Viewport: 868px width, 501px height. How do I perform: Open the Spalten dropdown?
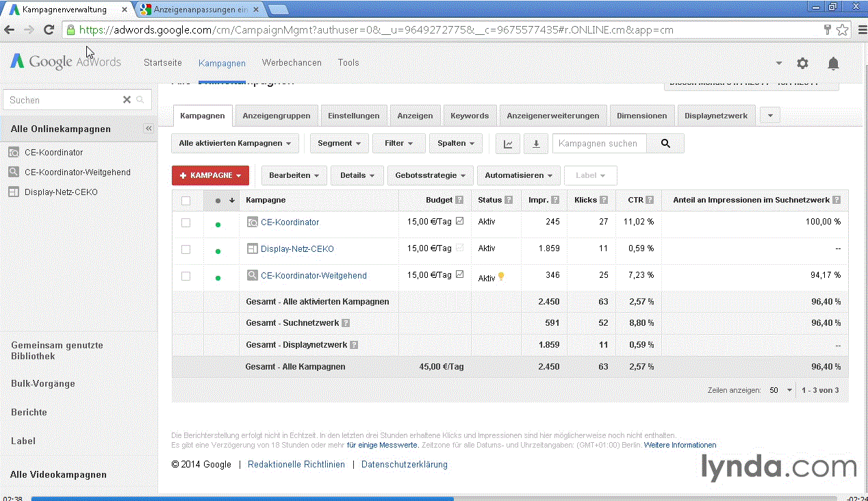(455, 144)
